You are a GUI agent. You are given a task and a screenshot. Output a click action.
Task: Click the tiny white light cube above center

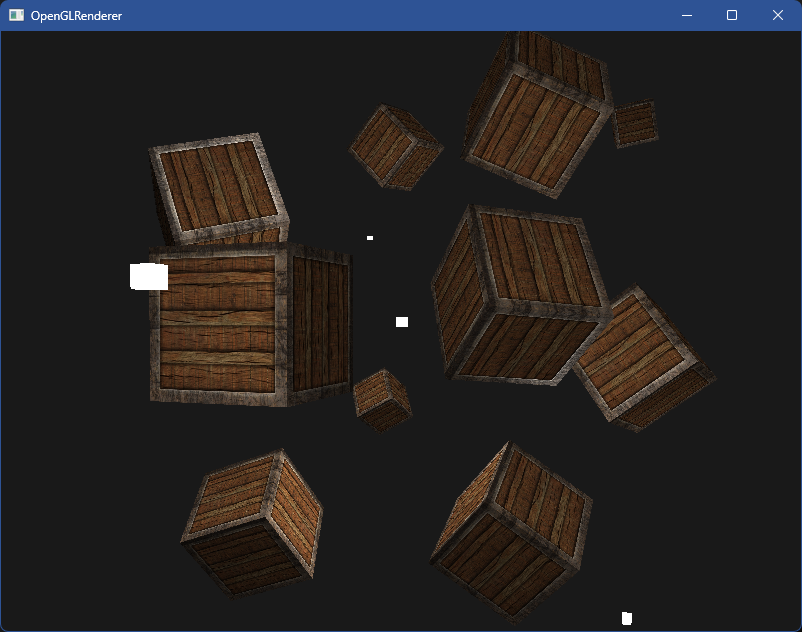pos(370,238)
